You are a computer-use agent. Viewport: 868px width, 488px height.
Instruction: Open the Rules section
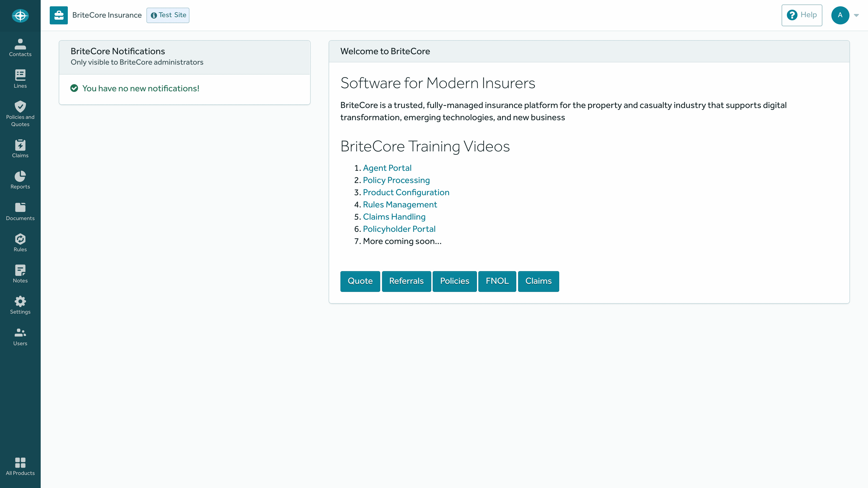[x=20, y=242]
